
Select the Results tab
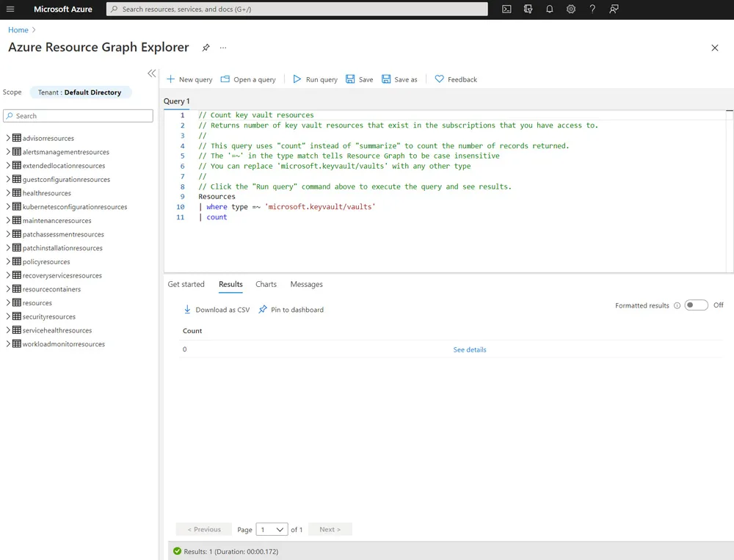pyautogui.click(x=230, y=284)
